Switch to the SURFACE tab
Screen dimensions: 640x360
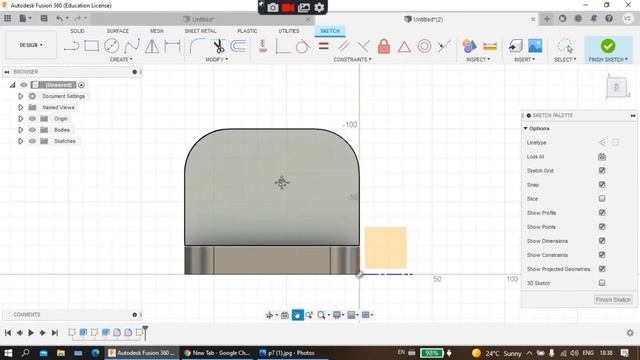point(118,31)
